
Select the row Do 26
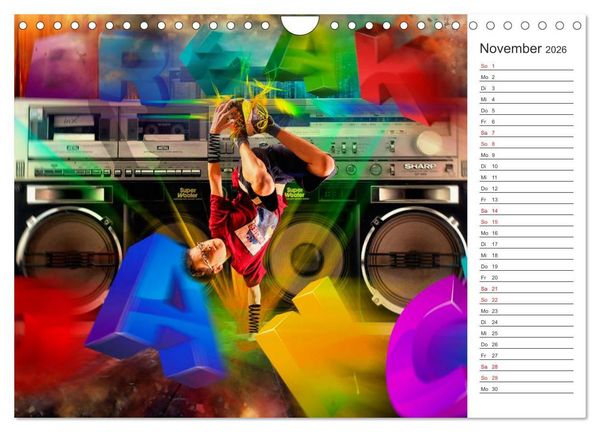click(527, 344)
